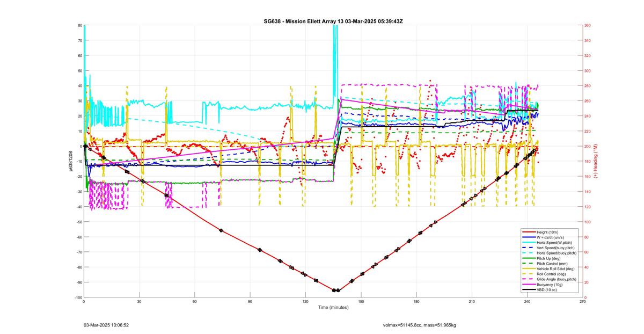Click the 'p6381208' left y-axis label
The image size is (644, 334).
(x=70, y=161)
